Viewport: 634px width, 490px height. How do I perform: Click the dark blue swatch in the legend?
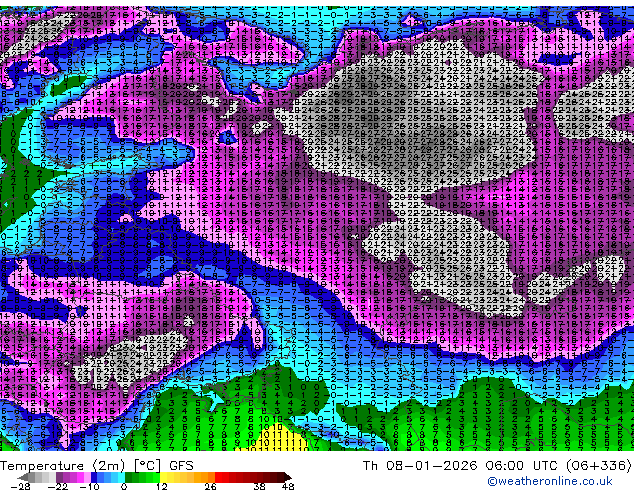pyautogui.click(x=94, y=477)
